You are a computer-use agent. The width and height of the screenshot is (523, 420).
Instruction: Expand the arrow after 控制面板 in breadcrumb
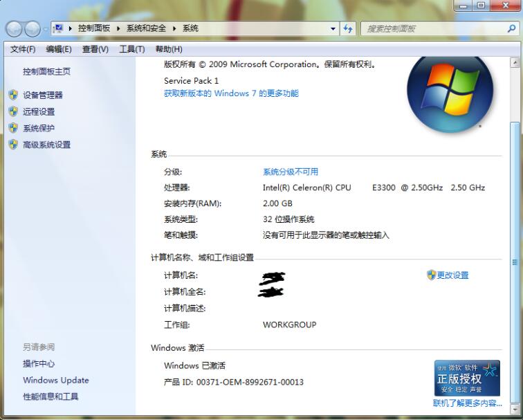point(118,28)
